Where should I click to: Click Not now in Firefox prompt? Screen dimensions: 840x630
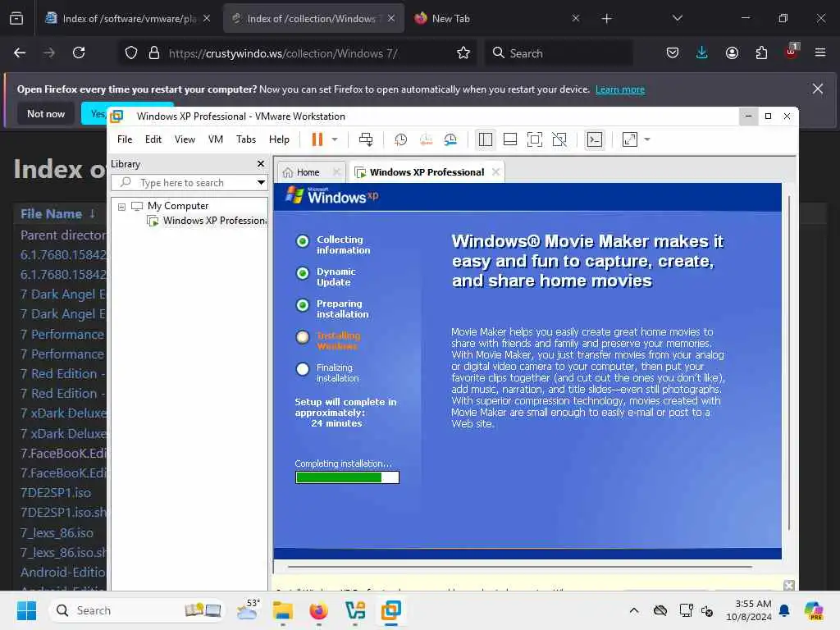click(46, 113)
